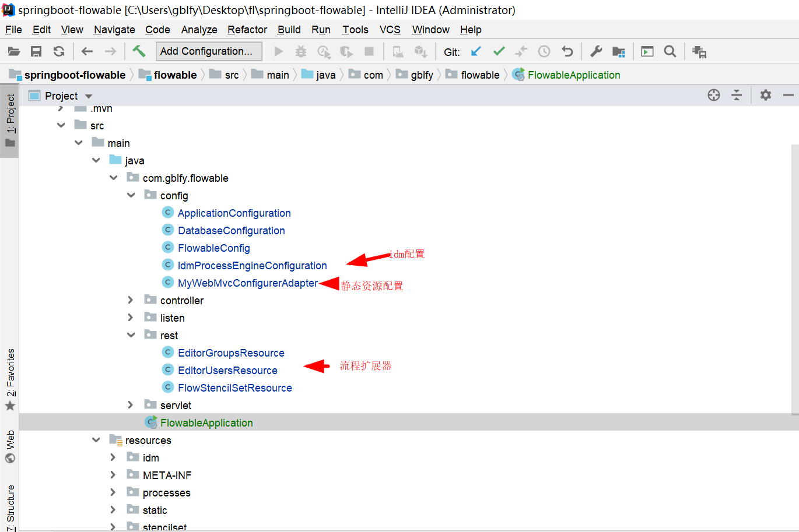
Task: Expand the idm resources folder
Action: coord(113,457)
